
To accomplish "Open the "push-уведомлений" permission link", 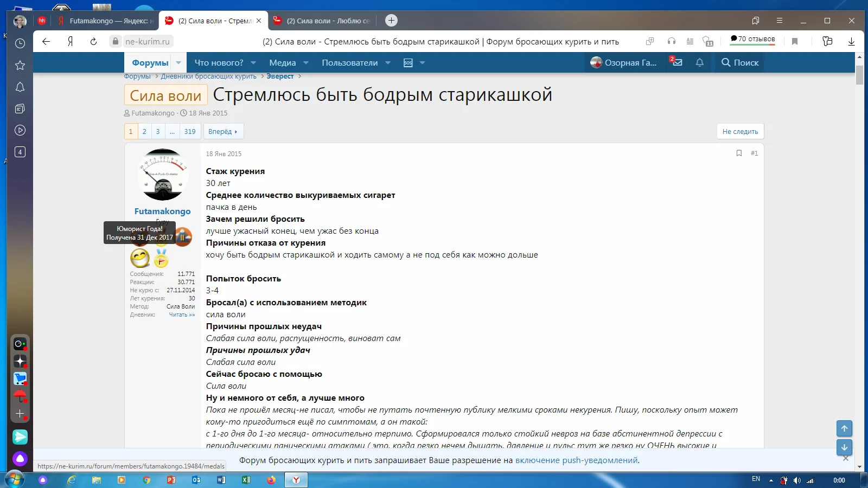I will pos(599,460).
